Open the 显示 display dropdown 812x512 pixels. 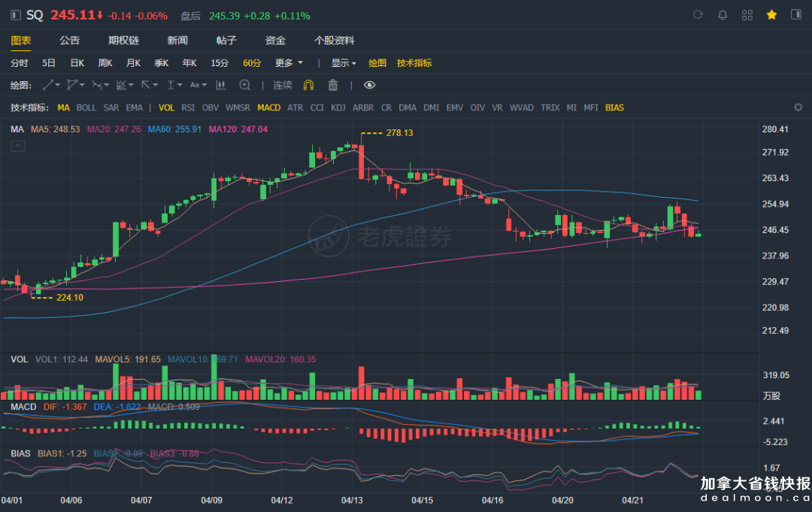click(x=344, y=63)
